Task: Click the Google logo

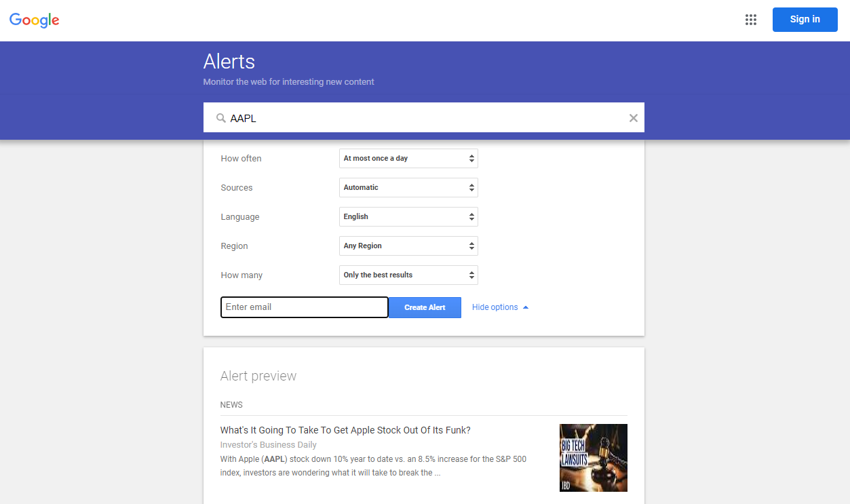Action: tap(35, 20)
